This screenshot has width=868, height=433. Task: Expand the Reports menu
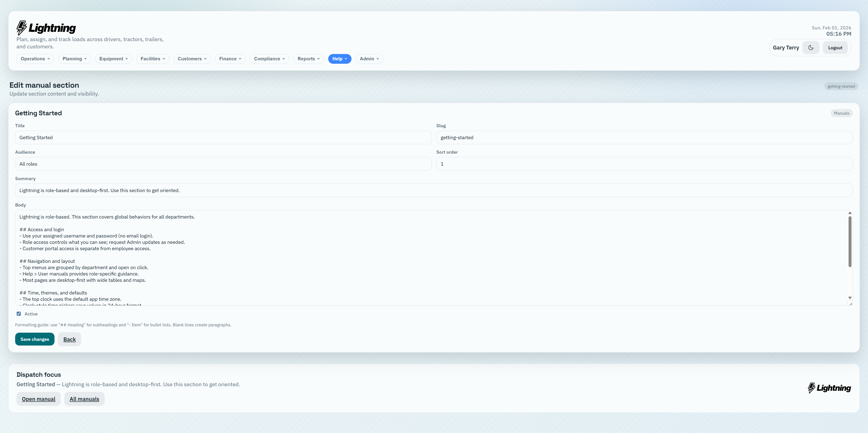pos(308,59)
